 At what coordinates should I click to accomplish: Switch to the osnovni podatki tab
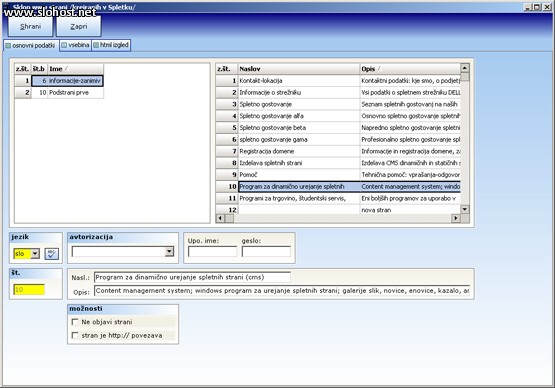pyautogui.click(x=31, y=45)
